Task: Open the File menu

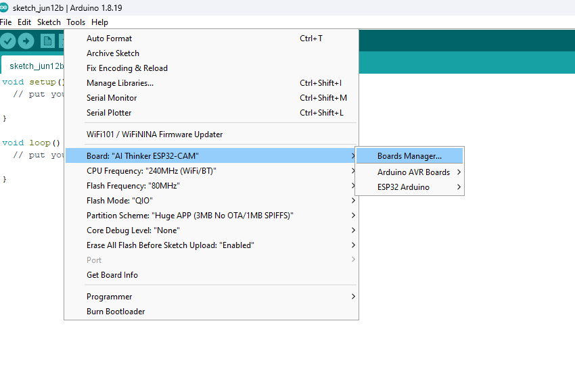Action: pos(6,22)
